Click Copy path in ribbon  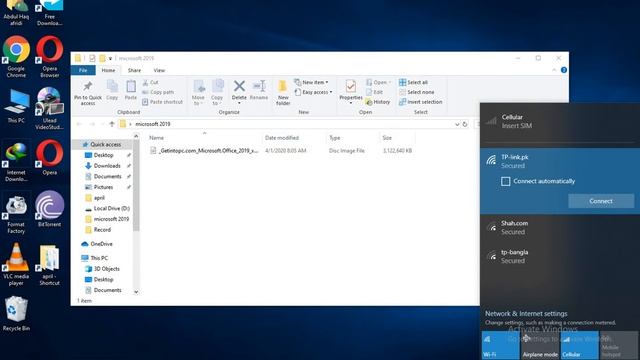coord(158,92)
